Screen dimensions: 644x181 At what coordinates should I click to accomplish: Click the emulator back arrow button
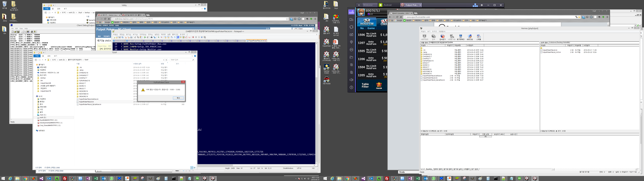[359, 5]
